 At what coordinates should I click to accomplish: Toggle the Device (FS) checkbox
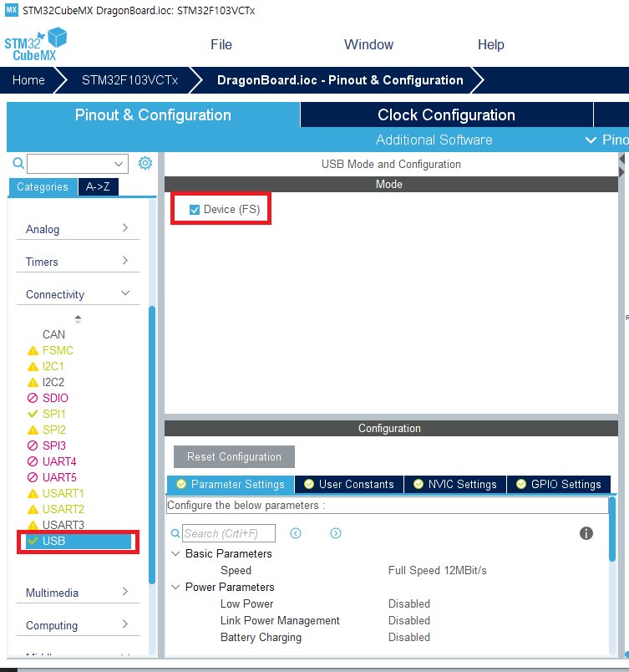pos(195,210)
